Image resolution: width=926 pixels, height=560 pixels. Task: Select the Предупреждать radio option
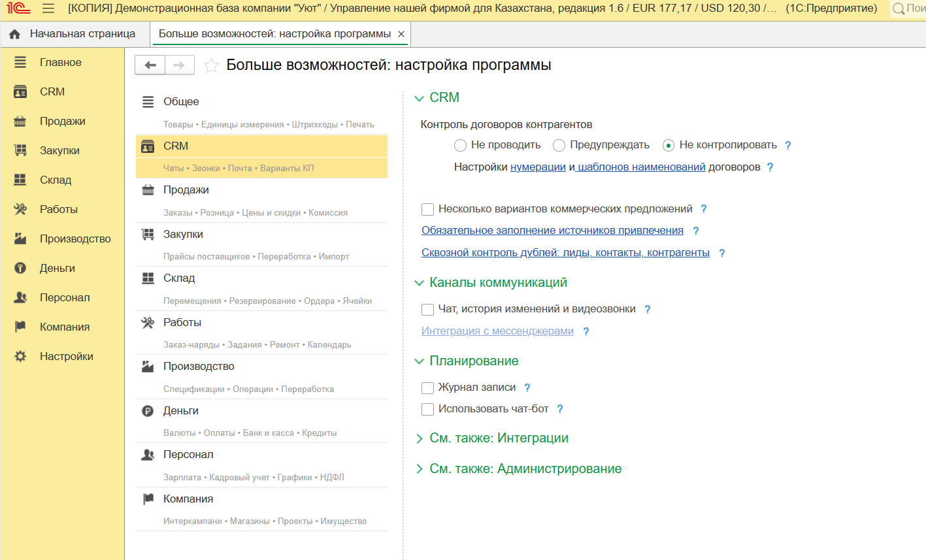(559, 145)
